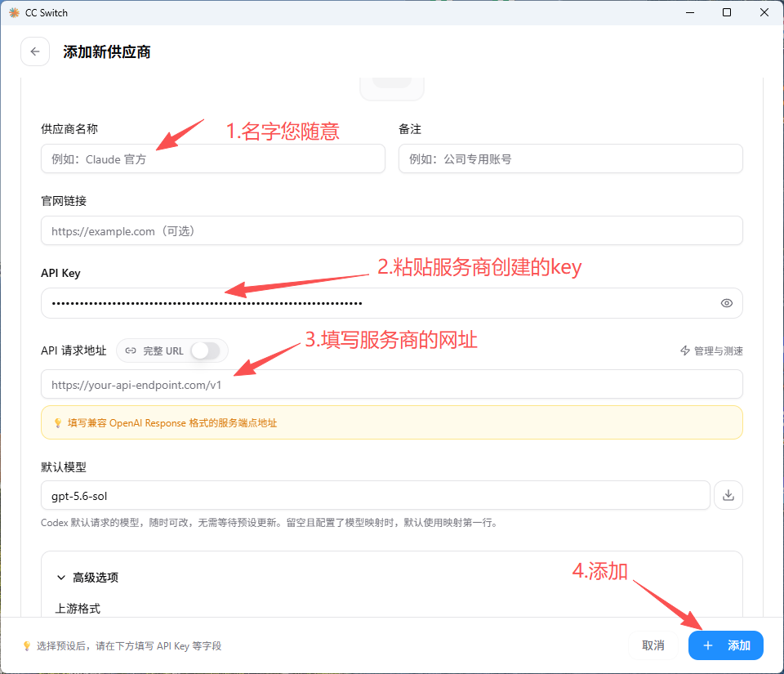Open 管理与测速 for endpoints
This screenshot has width=784, height=674.
(x=711, y=351)
